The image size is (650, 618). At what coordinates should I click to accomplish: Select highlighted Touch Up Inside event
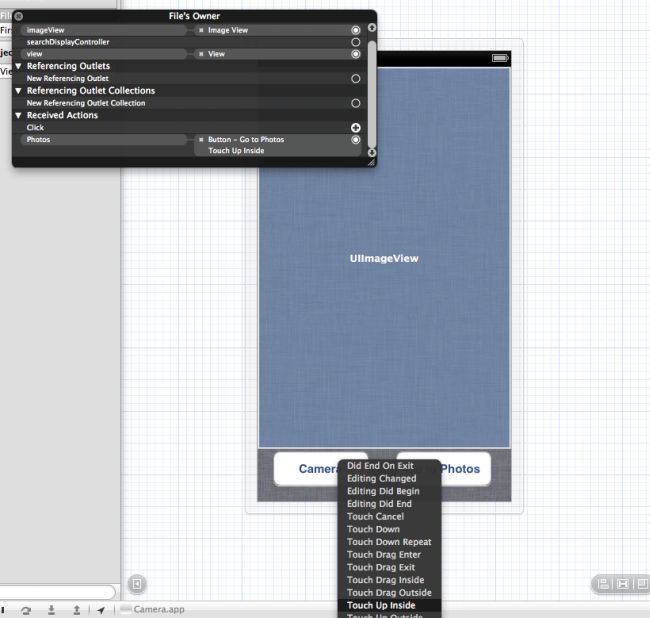click(390, 606)
